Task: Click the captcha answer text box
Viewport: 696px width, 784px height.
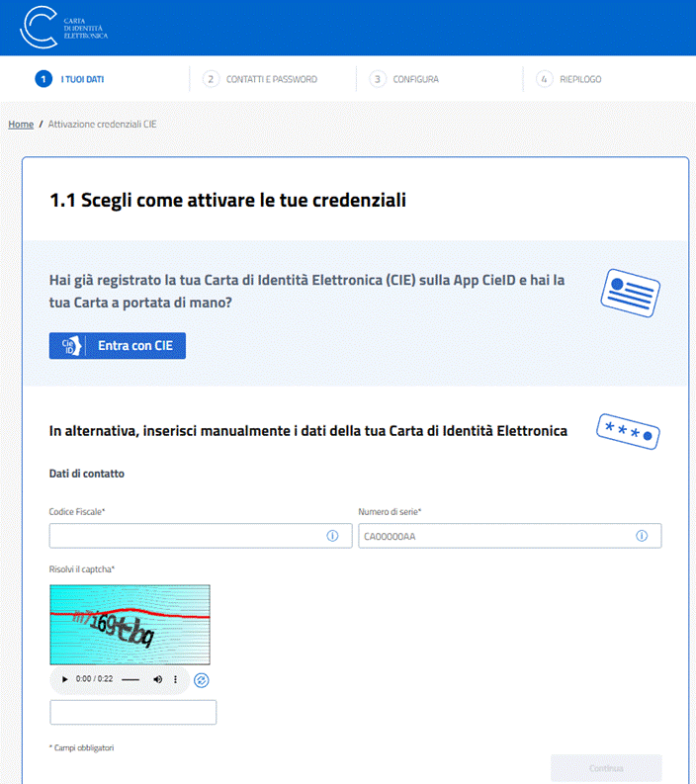Action: pos(132,712)
